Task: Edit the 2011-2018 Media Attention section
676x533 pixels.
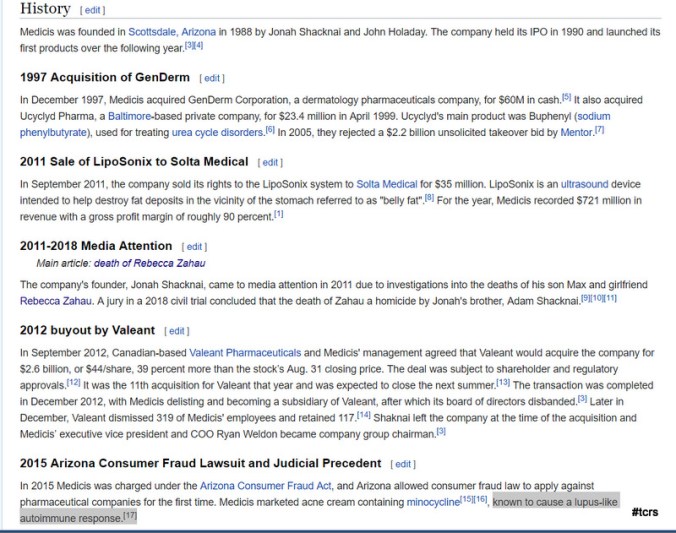Action: 194,246
